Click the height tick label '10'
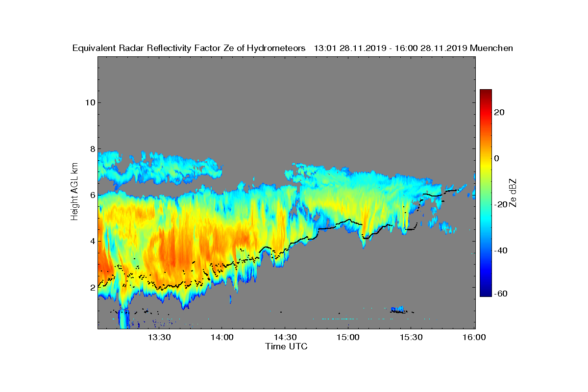 89,102
